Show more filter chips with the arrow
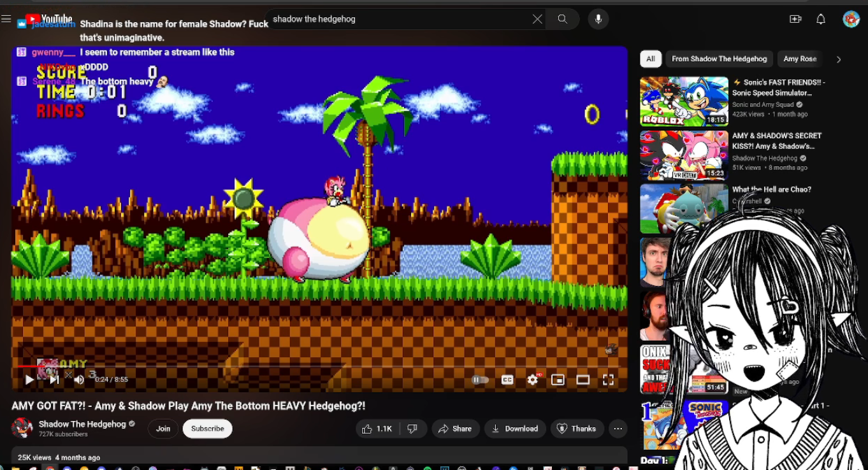Viewport: 868px width, 470px height. click(839, 59)
